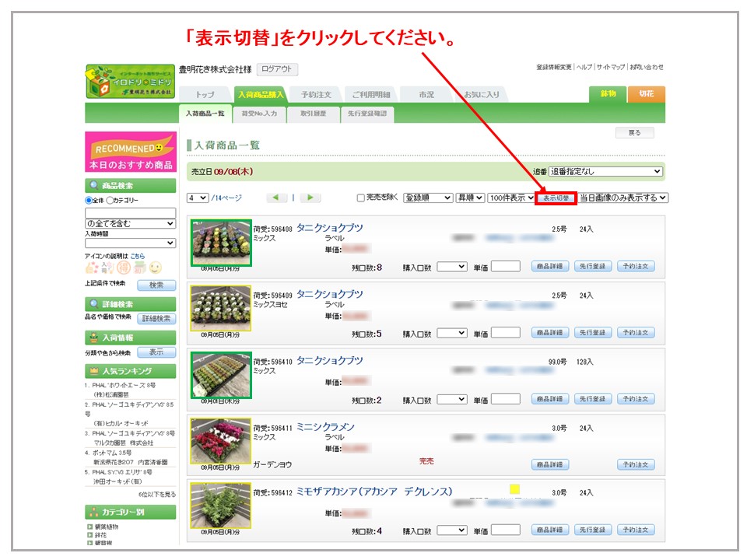Click the ログアウト button

[x=277, y=69]
